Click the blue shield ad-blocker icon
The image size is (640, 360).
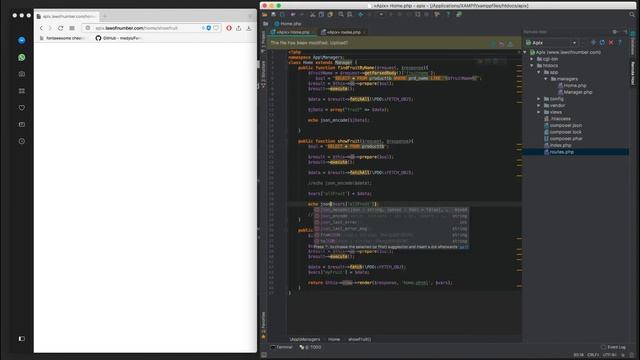click(209, 28)
